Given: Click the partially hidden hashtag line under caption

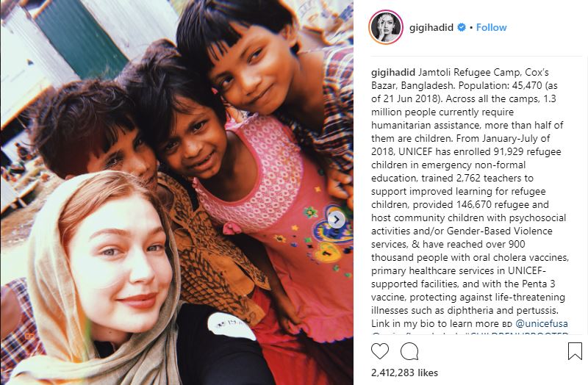Looking at the screenshot, I should click(470, 333).
